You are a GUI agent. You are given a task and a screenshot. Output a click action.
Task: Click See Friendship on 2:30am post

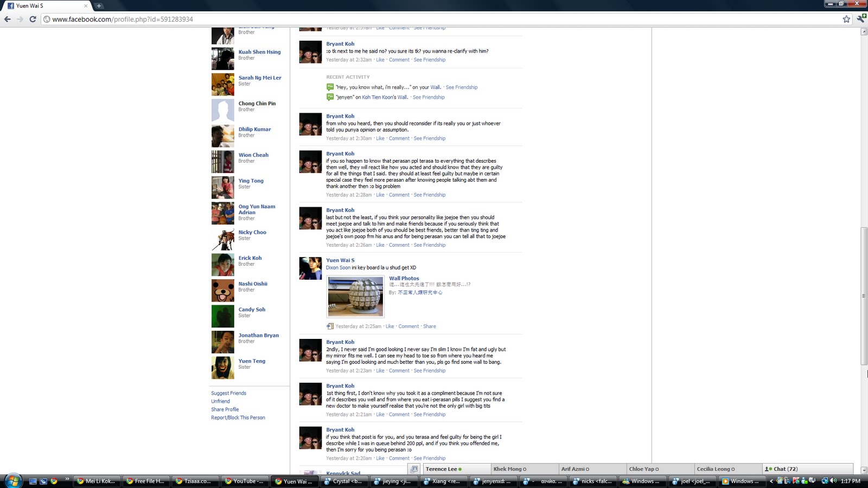tap(429, 138)
